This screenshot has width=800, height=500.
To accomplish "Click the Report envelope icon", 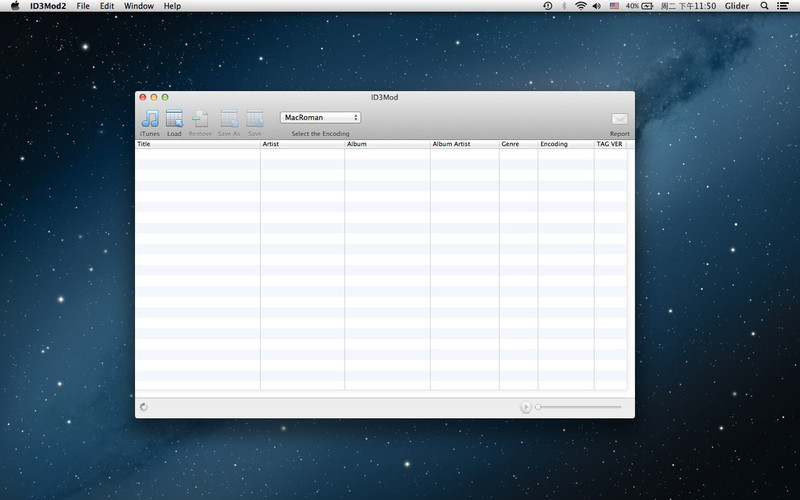I will (619, 119).
